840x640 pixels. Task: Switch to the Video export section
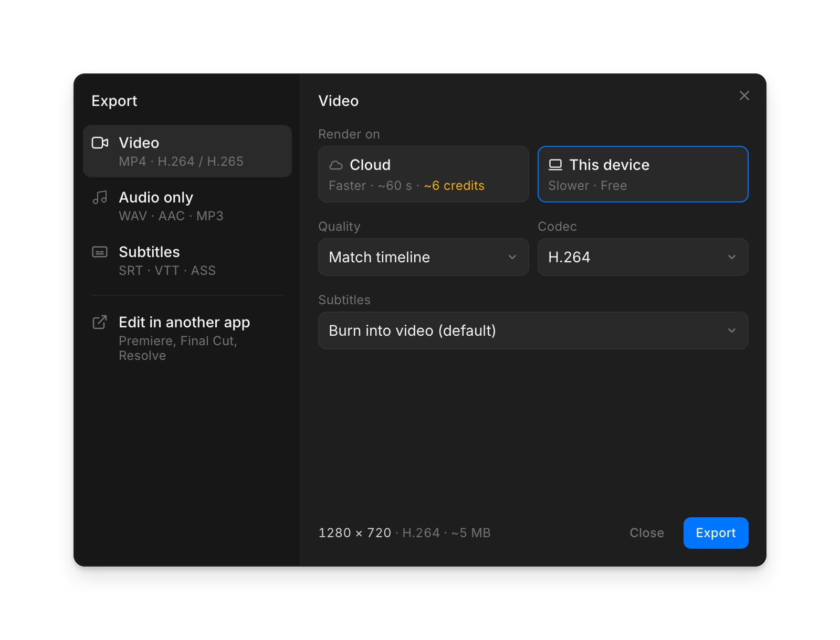click(x=187, y=151)
